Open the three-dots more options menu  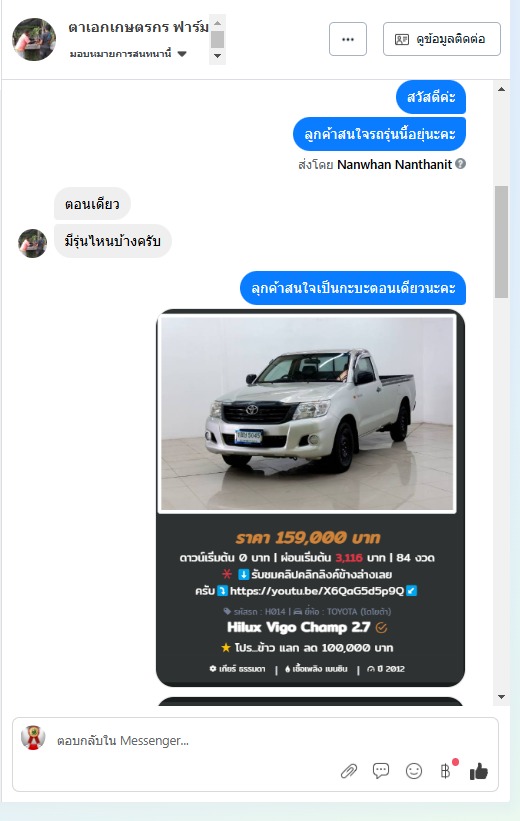[x=348, y=39]
